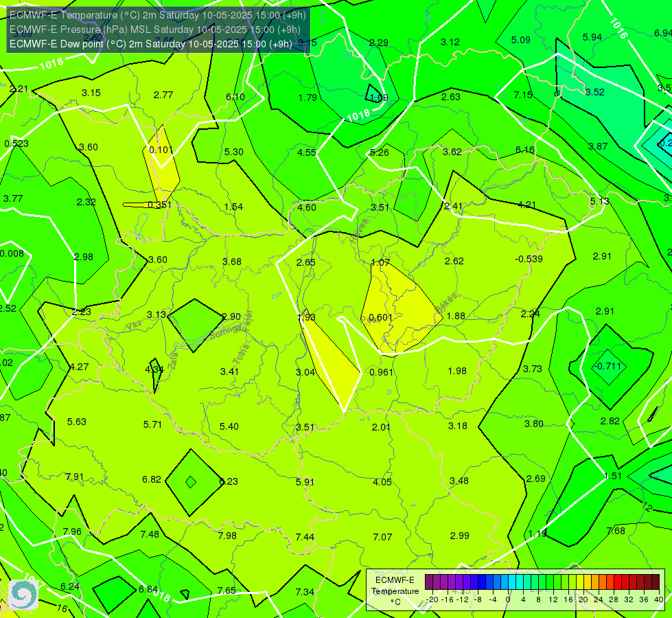Image resolution: width=672 pixels, height=618 pixels.
Task: Click the dew point value '2.01'
Action: click(x=380, y=426)
